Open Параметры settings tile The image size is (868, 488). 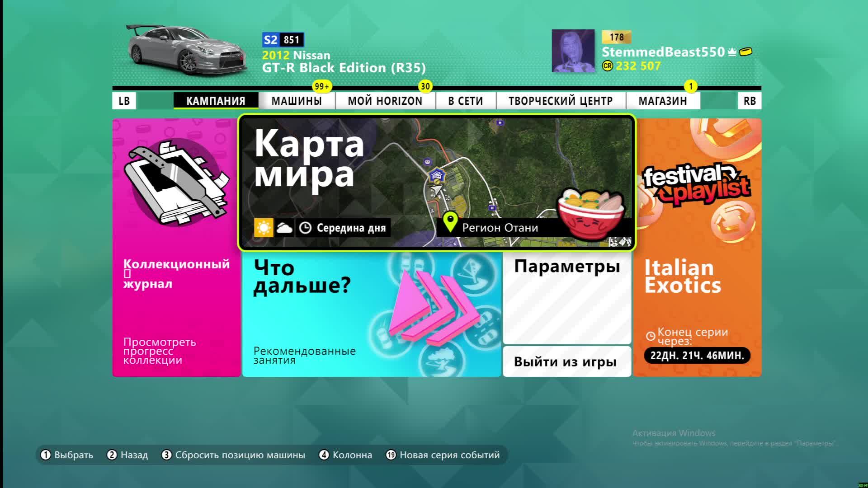tap(567, 298)
